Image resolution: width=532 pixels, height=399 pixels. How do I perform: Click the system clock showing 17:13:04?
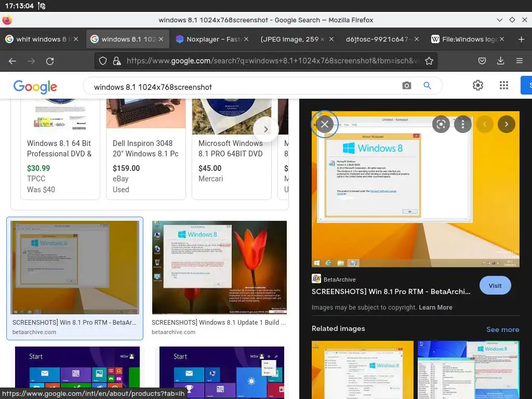tap(19, 6)
